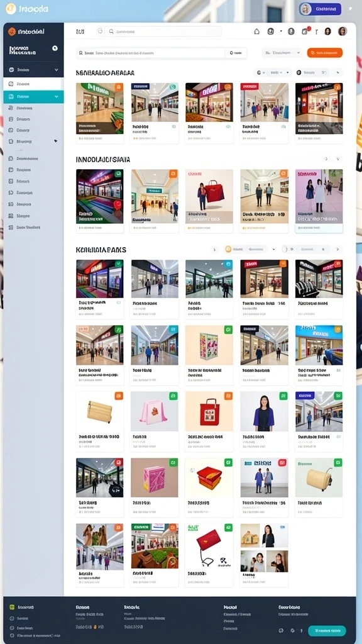Click red badge icon on two-people store card
This screenshot has width=362, height=644.
[283, 462]
